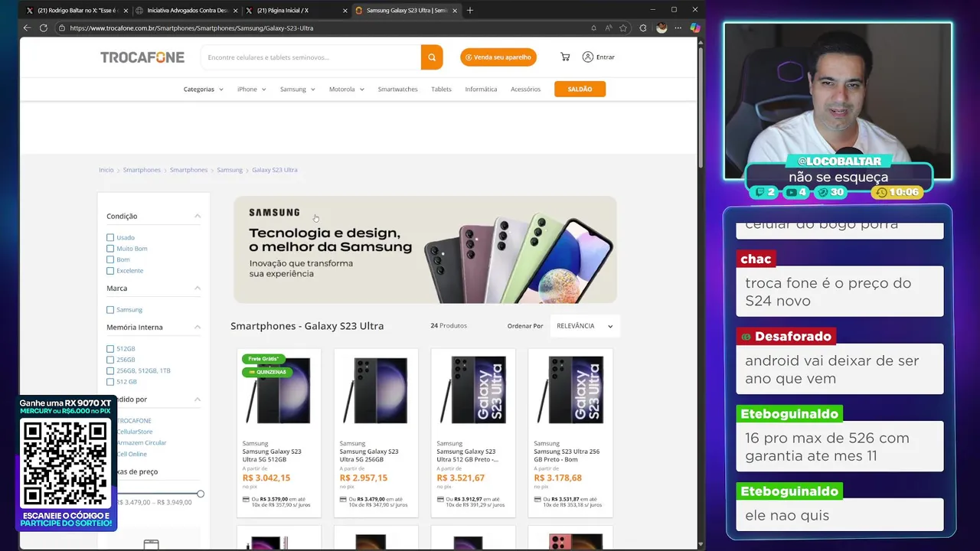Click the CellularStore seller filter
Screen dimensions: 980x551
tap(135, 432)
